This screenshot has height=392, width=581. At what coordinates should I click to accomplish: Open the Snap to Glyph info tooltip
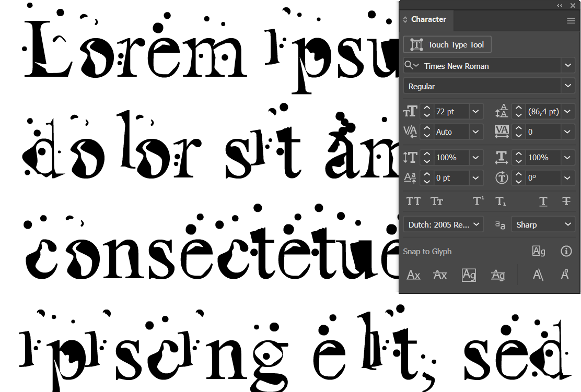pos(566,251)
